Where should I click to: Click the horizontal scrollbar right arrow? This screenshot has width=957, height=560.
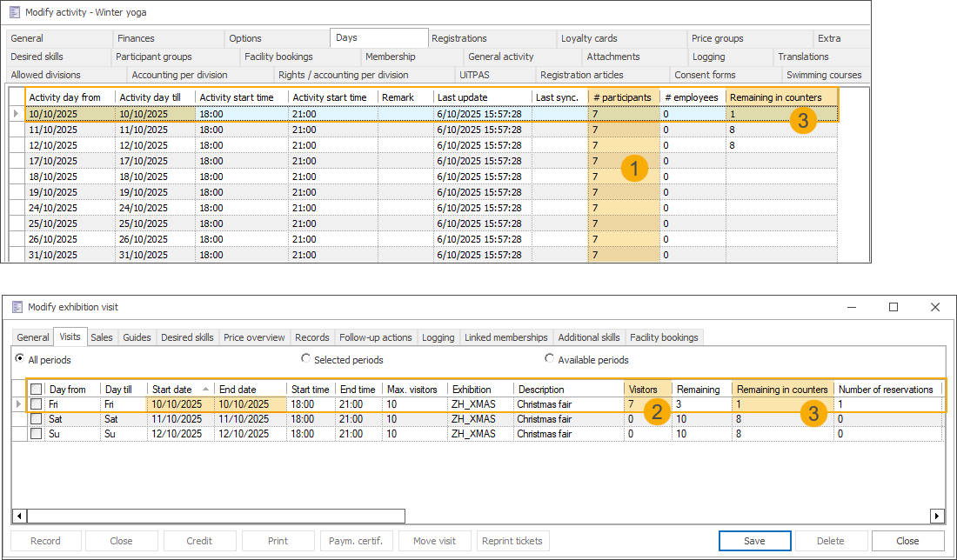pos(937,516)
